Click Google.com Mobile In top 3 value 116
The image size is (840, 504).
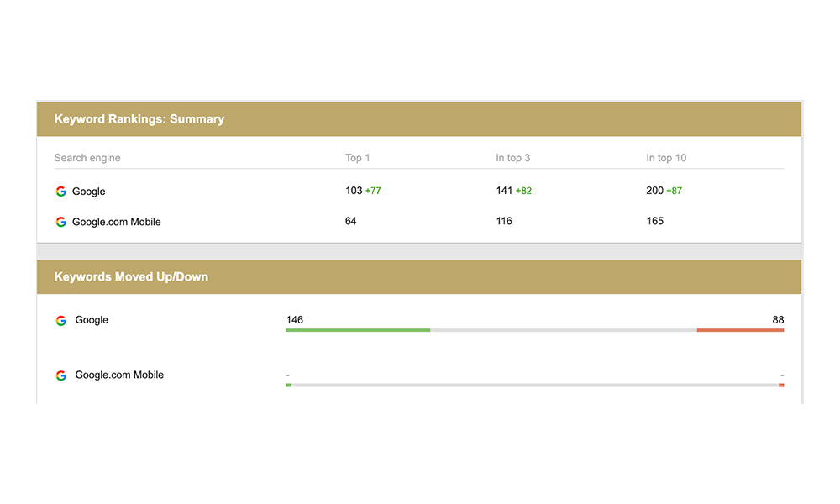click(x=504, y=221)
